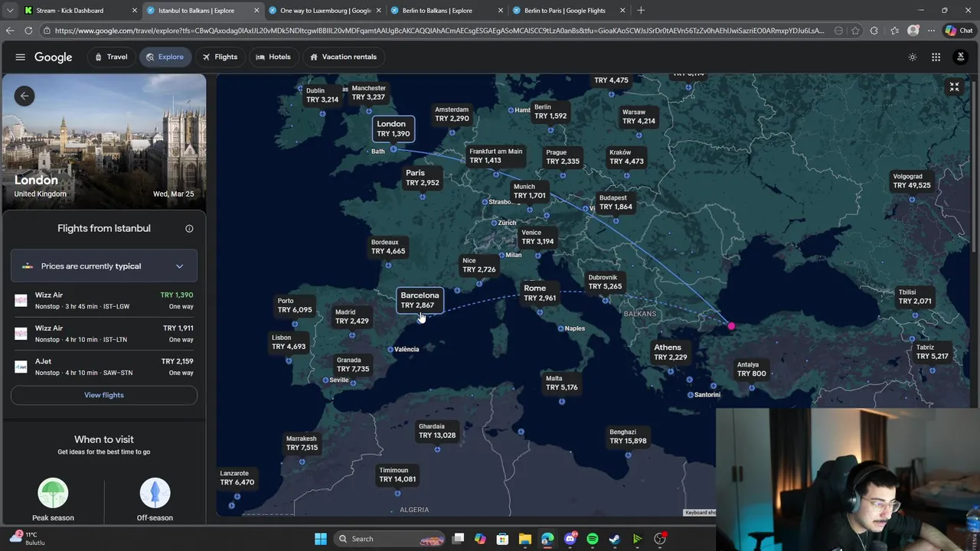The height and width of the screenshot is (551, 980).
Task: Select Prague TRY 2,335 map label
Action: tap(562, 157)
